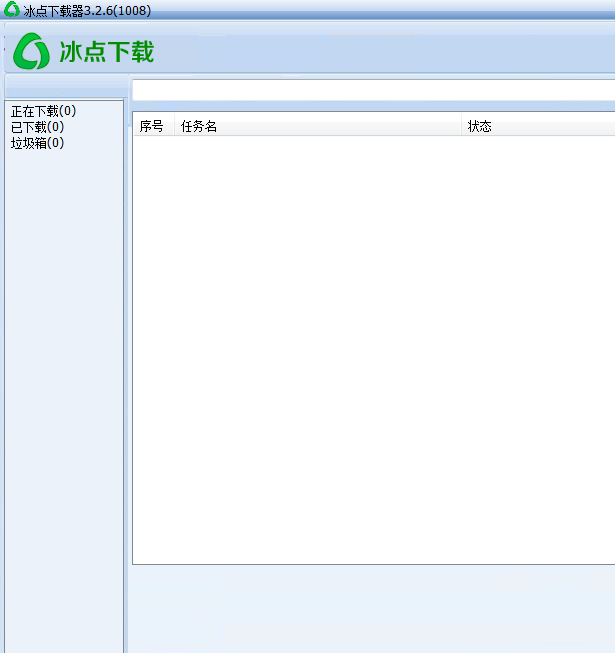Click the URL input field above the task list
The height and width of the screenshot is (653, 615).
tap(373, 90)
